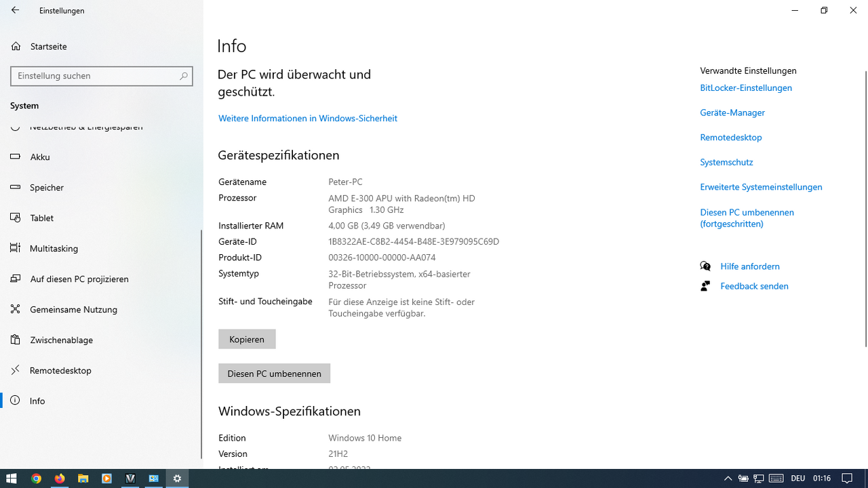Click the Zwischenablage clipboard icon
The height and width of the screenshot is (488, 868).
pyautogui.click(x=16, y=340)
